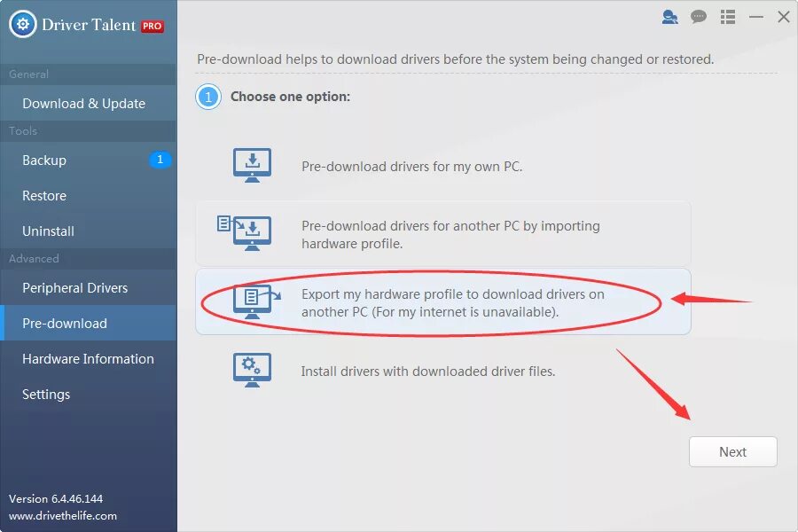
Task: Open Settings in the sidebar
Action: coord(89,395)
